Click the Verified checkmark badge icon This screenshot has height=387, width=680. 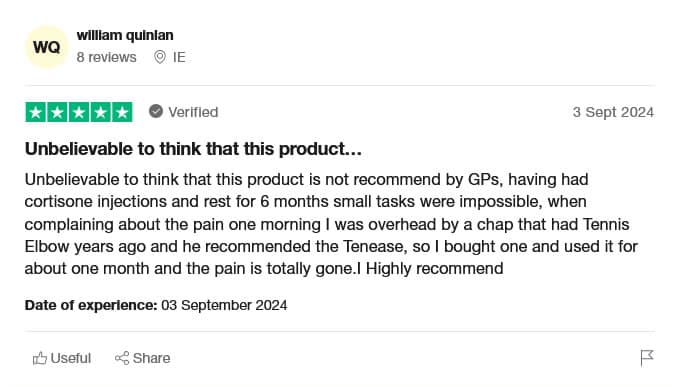click(156, 112)
